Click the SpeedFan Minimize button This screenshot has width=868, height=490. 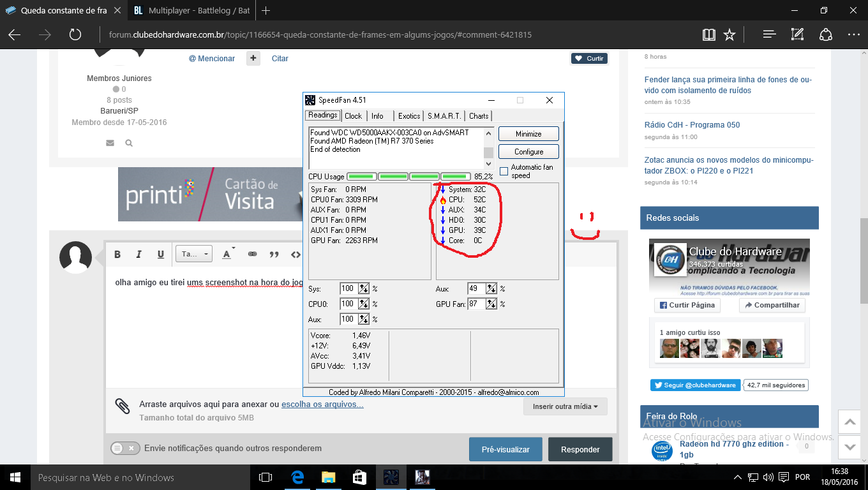528,134
